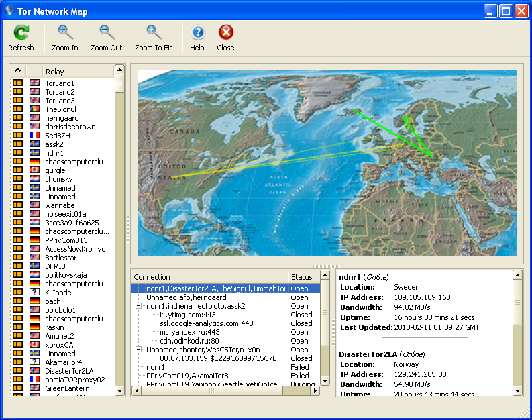Click the relay list scroll down arrow

(x=120, y=391)
